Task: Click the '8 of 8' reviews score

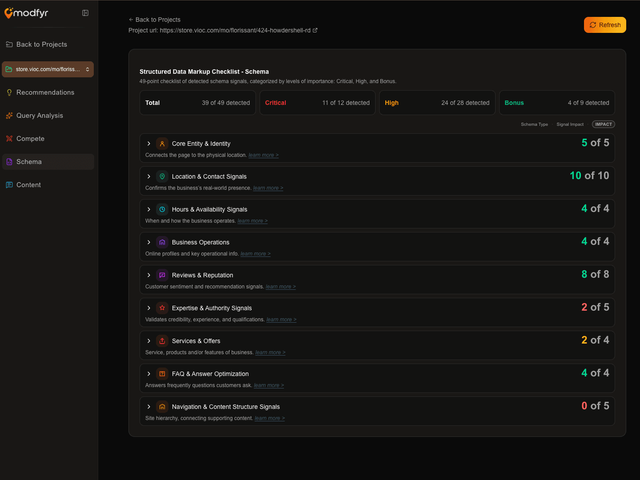Action: (x=595, y=274)
